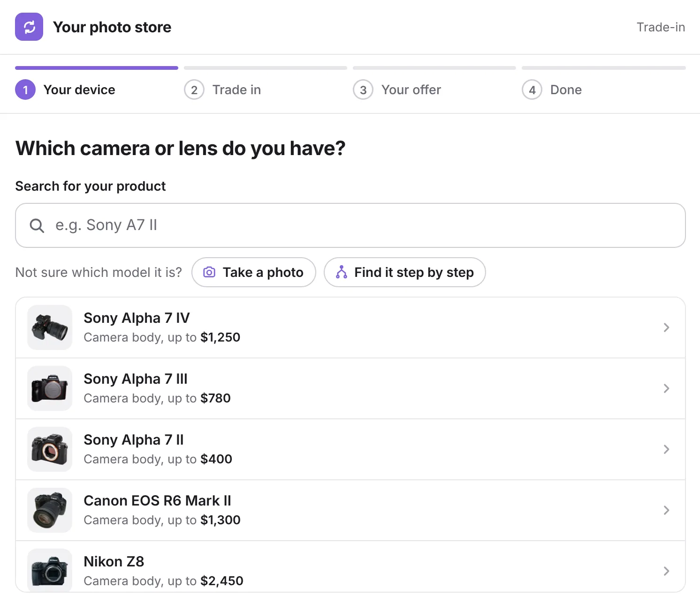This screenshot has width=700, height=595.
Task: Open the Nikon Z8 thumbnail
Action: [50, 570]
